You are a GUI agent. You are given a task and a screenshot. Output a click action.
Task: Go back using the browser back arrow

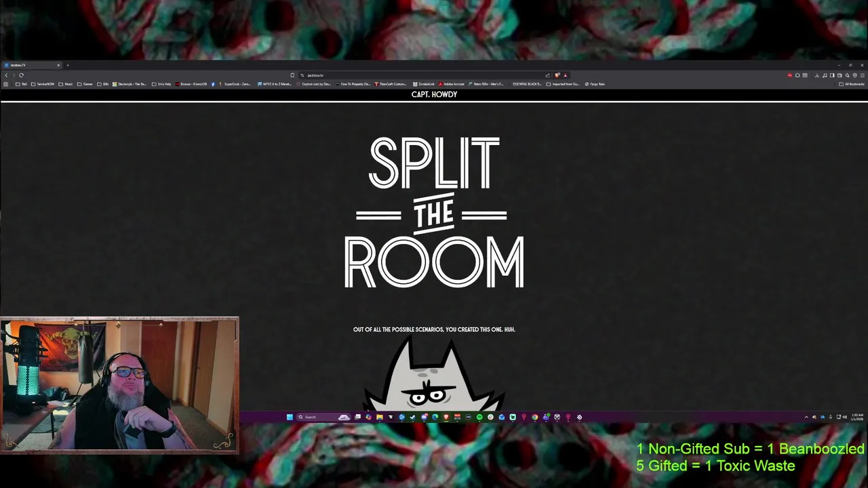click(x=6, y=75)
